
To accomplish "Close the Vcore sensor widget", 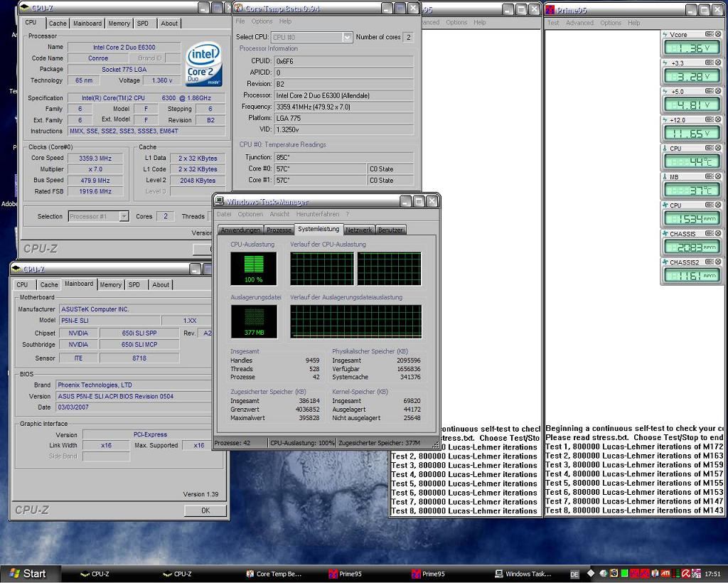I will click(x=718, y=34).
